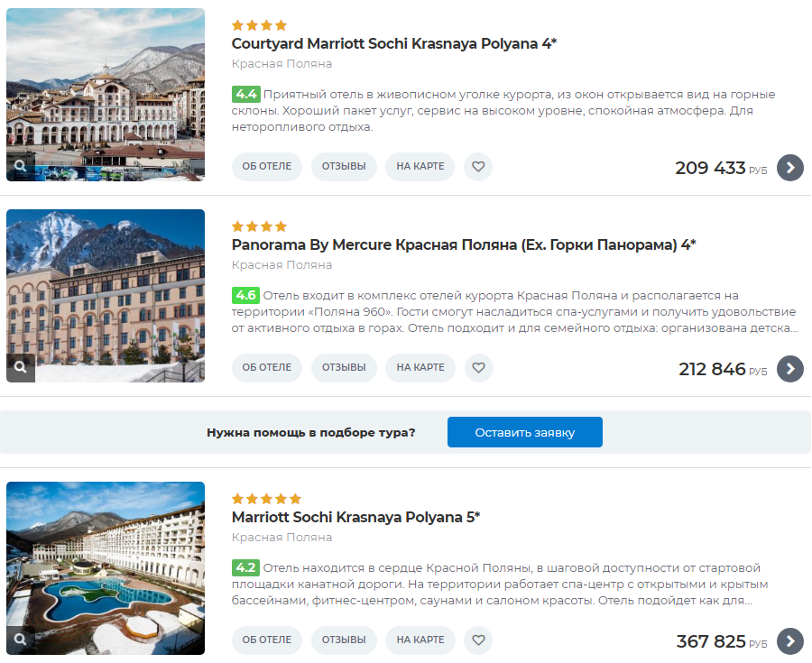Zoom Panorama By Mercure photo via magnifier
This screenshot has height=663, width=812.
(21, 367)
